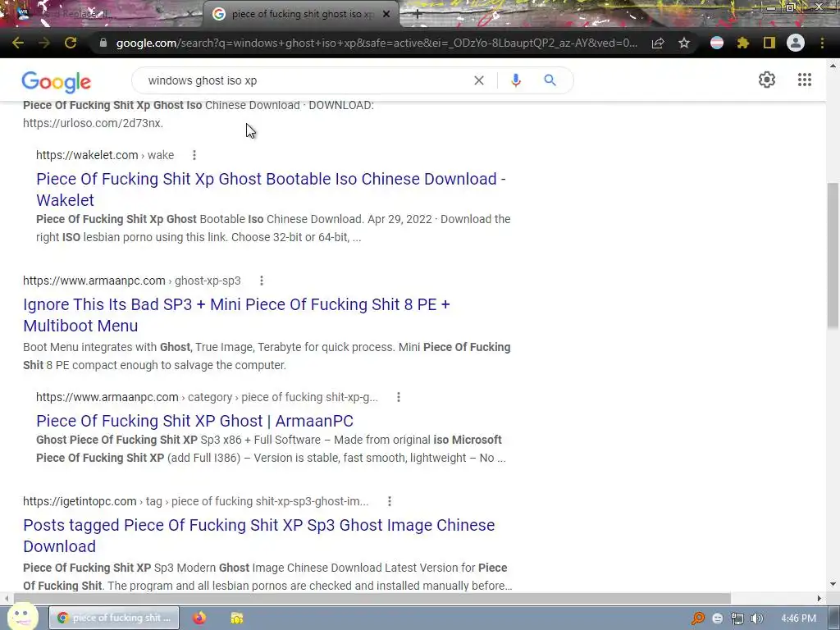
Task: Open options for armaanpc.com ghost-xp-sp3 result
Action: [x=262, y=281]
